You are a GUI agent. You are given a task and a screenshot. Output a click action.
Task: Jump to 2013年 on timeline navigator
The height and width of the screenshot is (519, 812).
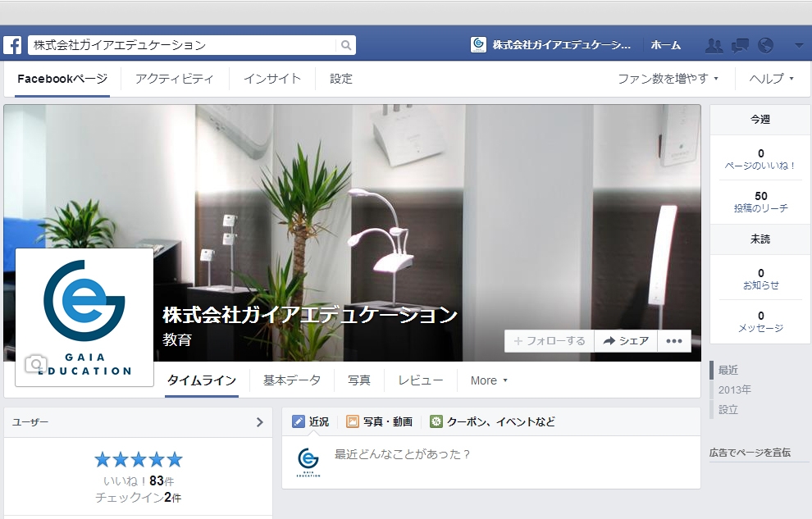point(734,389)
